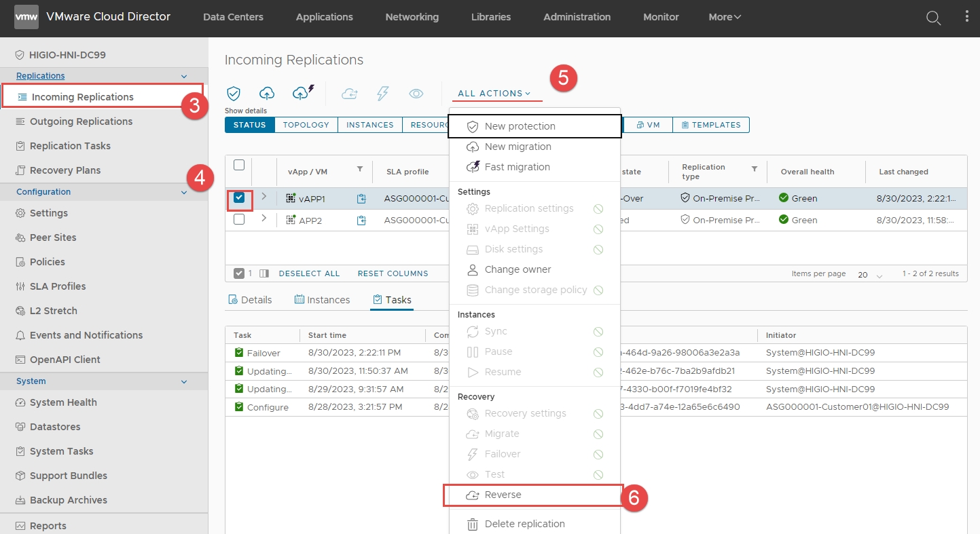The image size is (980, 534).
Task: Click the vAPP1 replication details icon
Action: (361, 199)
